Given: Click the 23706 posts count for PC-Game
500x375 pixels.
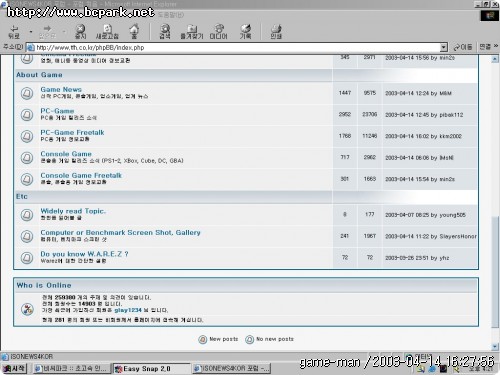Looking at the screenshot, I should tap(370, 114).
